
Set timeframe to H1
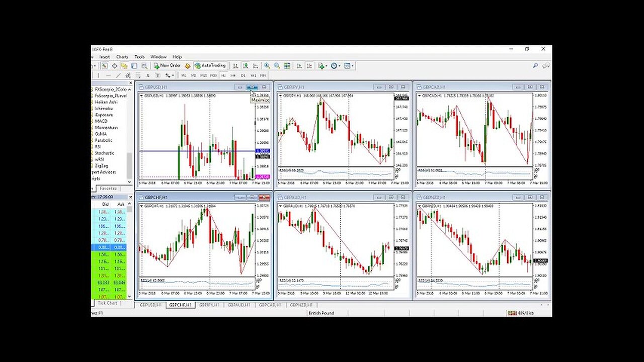click(x=223, y=75)
